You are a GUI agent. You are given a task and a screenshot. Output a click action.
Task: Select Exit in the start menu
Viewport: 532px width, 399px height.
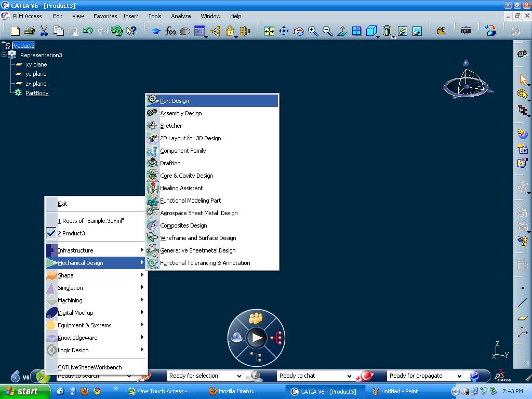point(95,204)
